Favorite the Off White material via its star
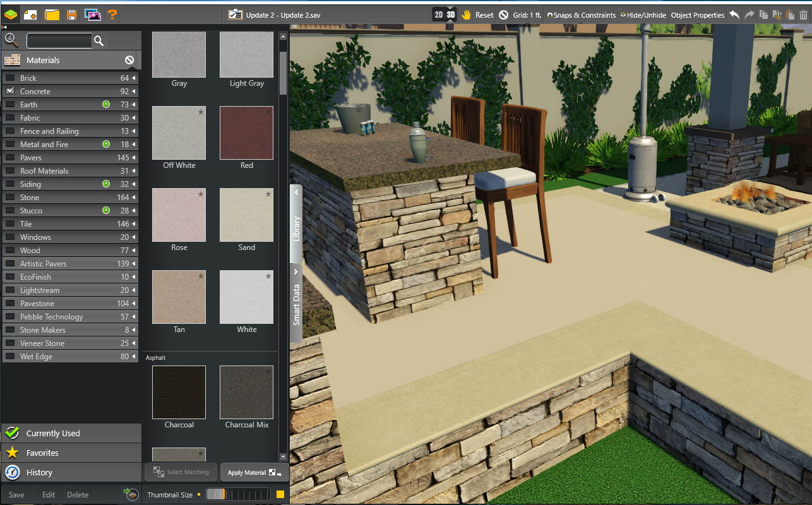 (202, 112)
